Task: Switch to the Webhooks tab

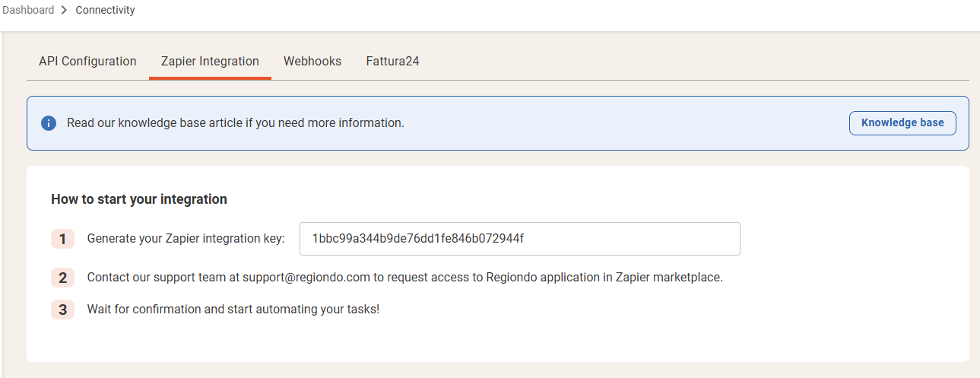Action: click(312, 61)
